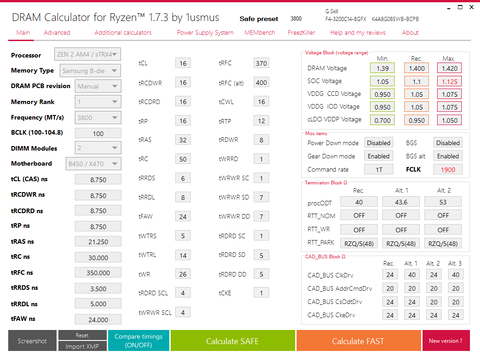Viewport: 480px width, 361px height.
Task: Click DRAM Voltage Rec value 1.400
Action: pos(416,68)
